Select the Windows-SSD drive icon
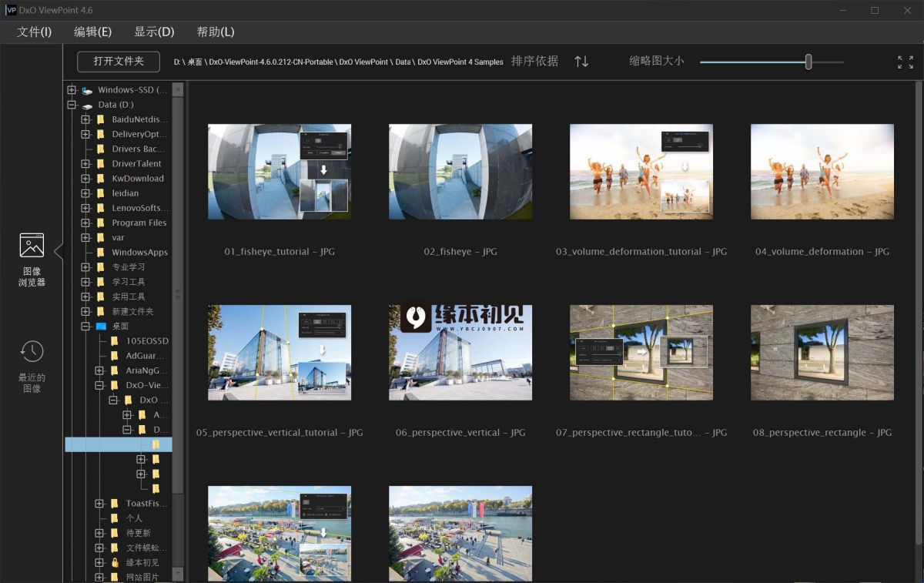This screenshot has width=924, height=583. tap(86, 90)
